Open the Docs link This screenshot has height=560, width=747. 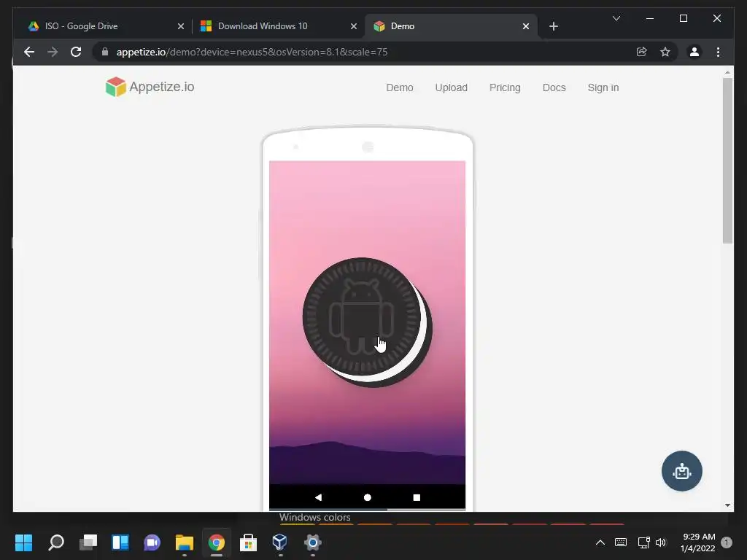[x=554, y=87]
